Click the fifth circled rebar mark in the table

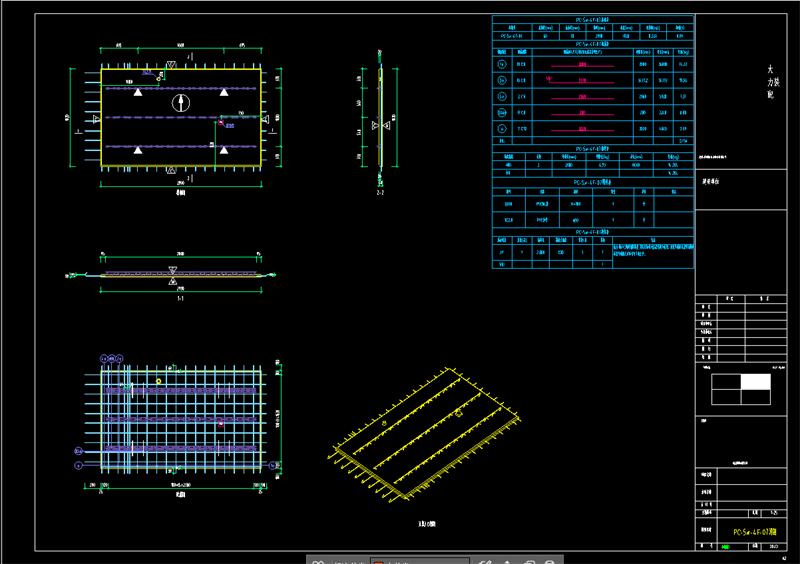(502, 129)
